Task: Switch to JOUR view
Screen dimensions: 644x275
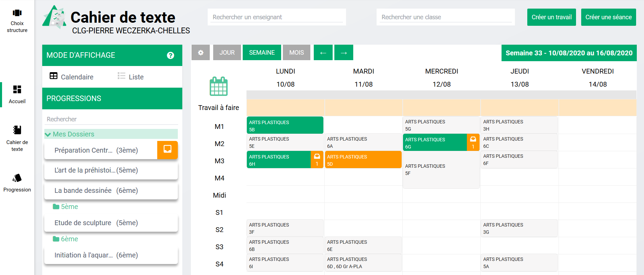Action: click(227, 53)
